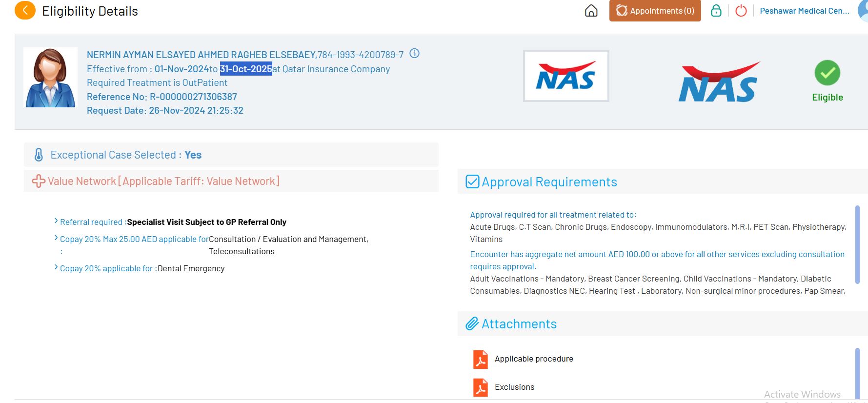Click the user avatar at top right

[863, 11]
